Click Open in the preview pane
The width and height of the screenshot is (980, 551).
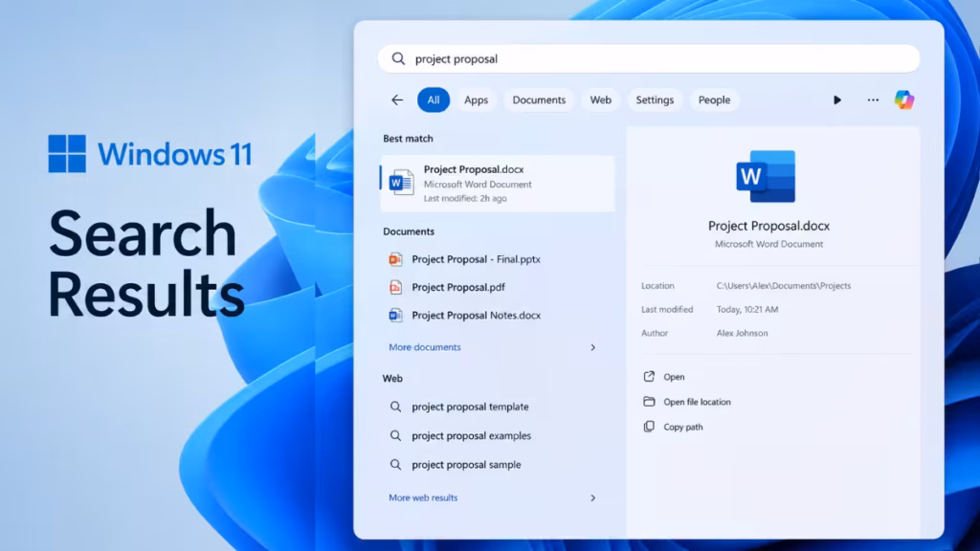(x=674, y=377)
